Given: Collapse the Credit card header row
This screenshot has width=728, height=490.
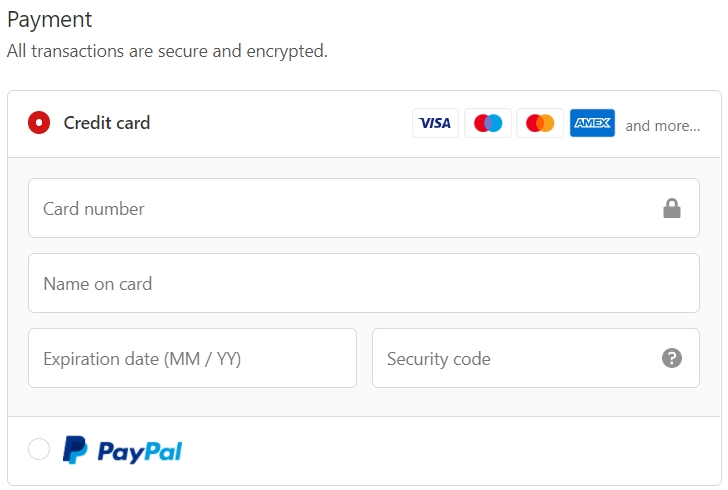Looking at the screenshot, I should pos(364,124).
